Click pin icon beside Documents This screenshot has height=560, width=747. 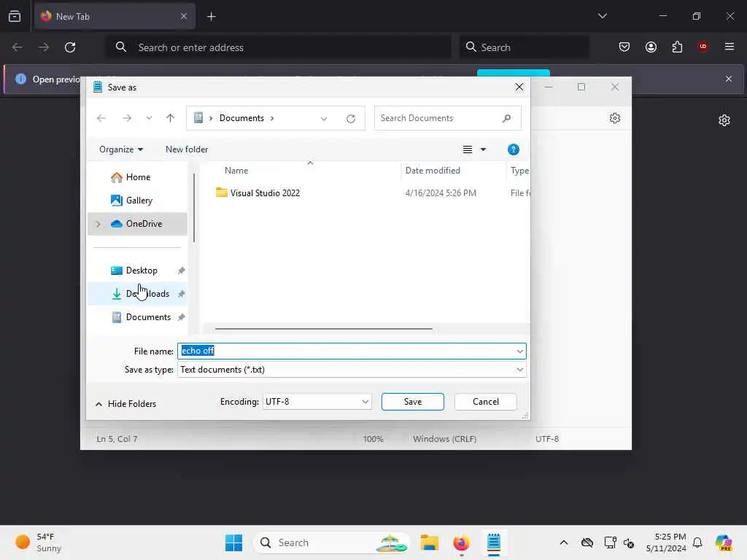[x=181, y=317]
